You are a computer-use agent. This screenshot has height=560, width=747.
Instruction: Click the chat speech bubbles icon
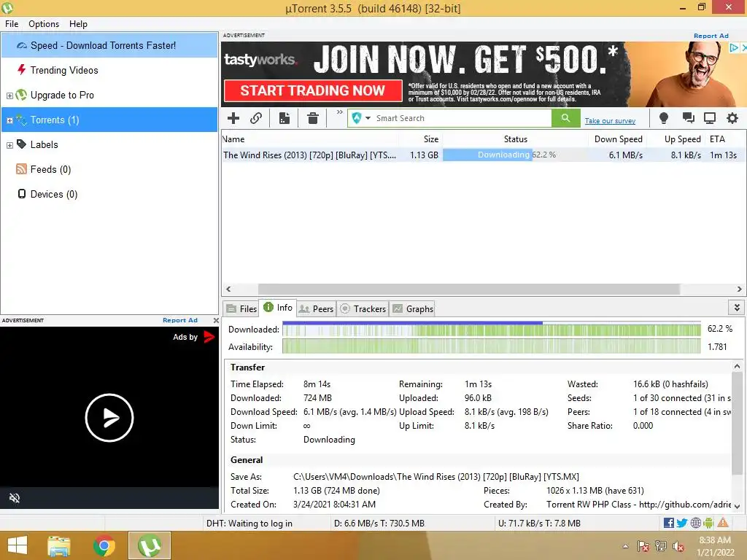tap(687, 118)
